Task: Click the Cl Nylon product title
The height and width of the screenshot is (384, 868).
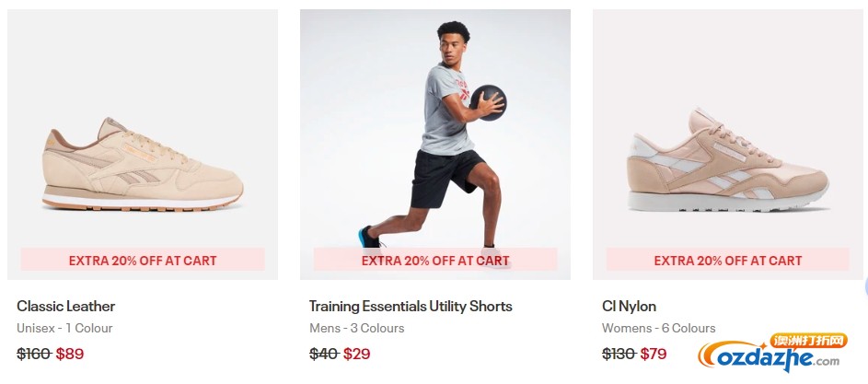Action: click(629, 306)
